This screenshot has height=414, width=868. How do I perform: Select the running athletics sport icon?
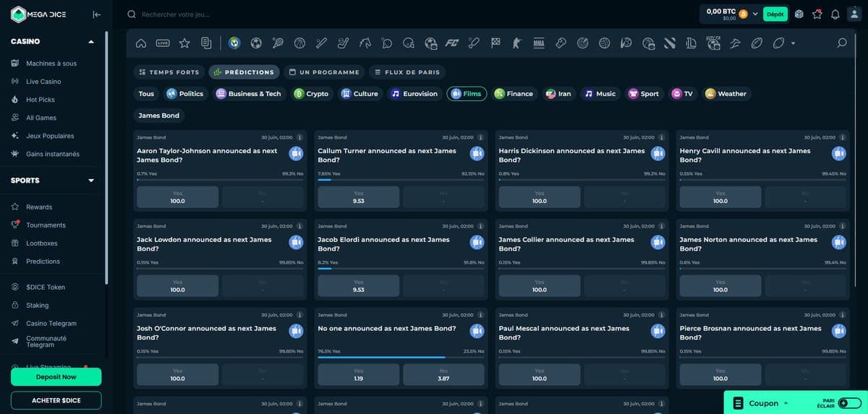coord(735,43)
